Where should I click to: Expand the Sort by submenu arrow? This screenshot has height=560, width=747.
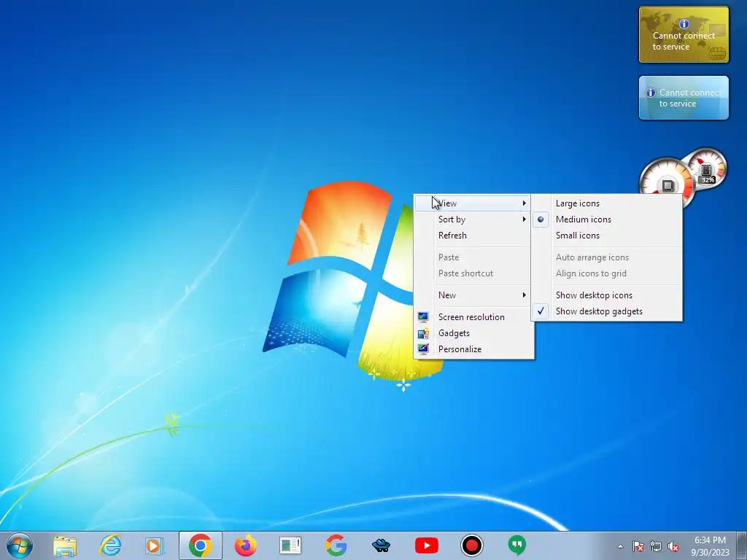pos(524,219)
